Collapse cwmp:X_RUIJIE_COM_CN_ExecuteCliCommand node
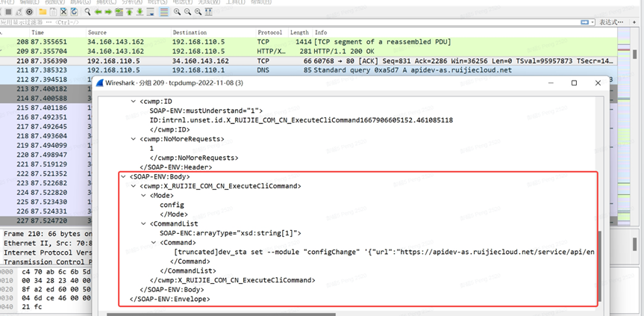The height and width of the screenshot is (316, 644). point(133,186)
